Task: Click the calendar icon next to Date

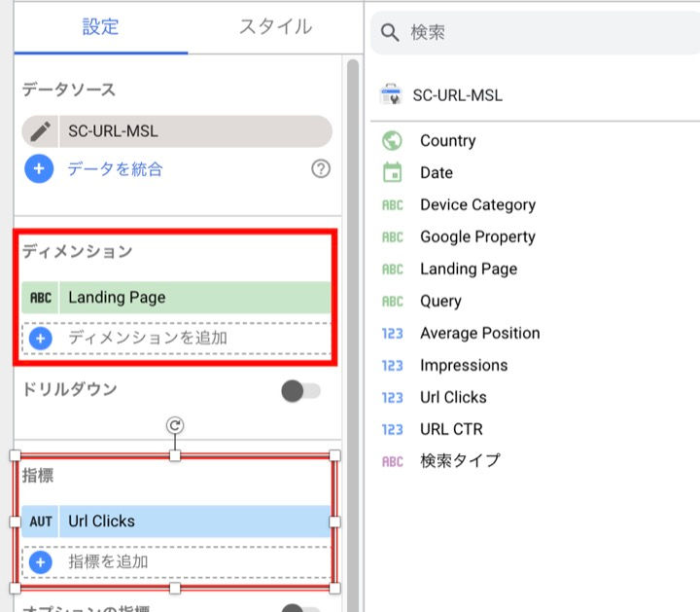Action: (x=392, y=172)
